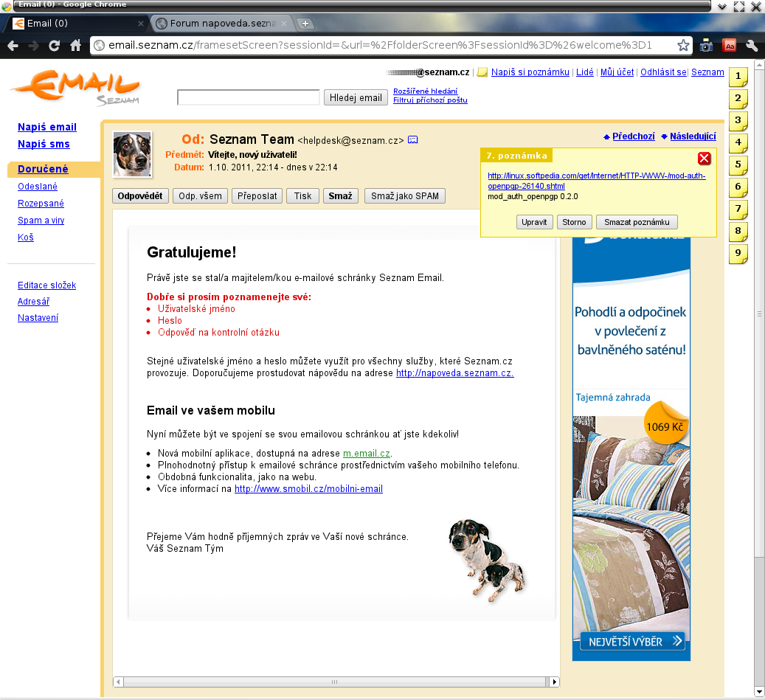The image size is (765, 700).
Task: Click Napiš si poznámku link
Action: coord(530,72)
